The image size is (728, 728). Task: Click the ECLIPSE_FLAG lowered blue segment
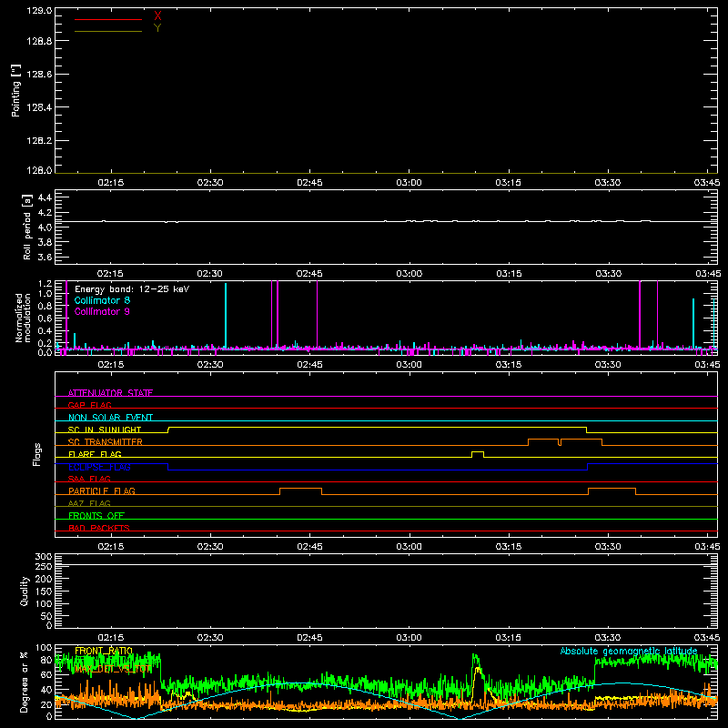[378, 470]
